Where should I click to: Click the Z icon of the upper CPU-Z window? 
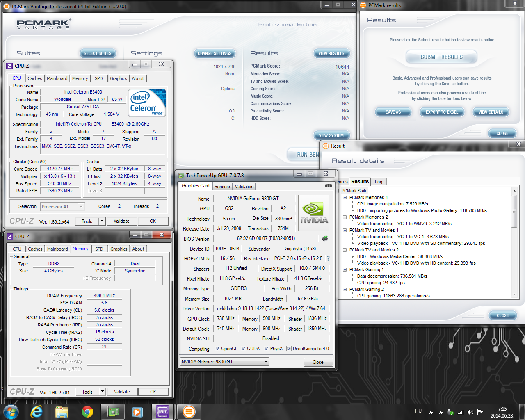pos(10,66)
